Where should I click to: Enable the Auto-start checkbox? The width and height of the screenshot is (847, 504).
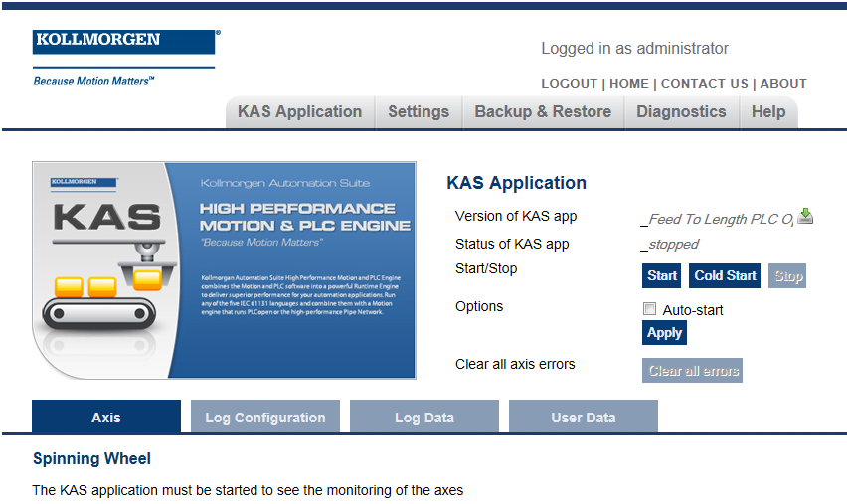(x=649, y=309)
